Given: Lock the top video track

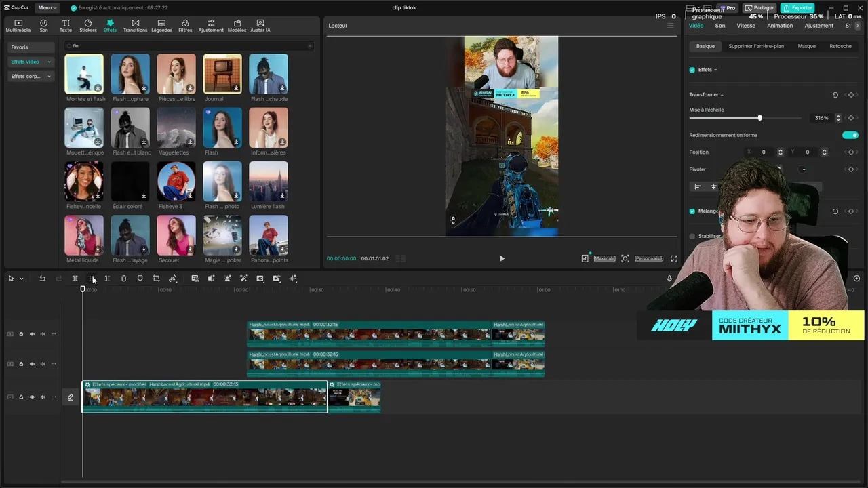Looking at the screenshot, I should 21,334.
